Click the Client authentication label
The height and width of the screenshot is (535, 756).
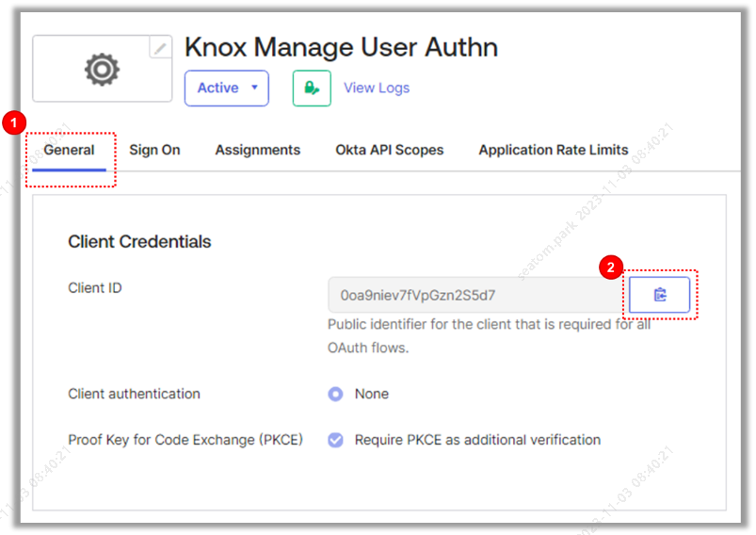pyautogui.click(x=134, y=394)
